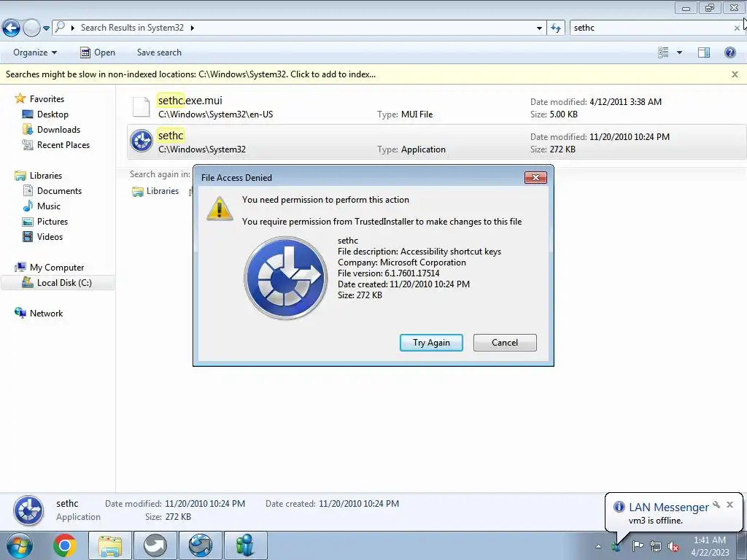Click the Explorer forward arrow button
This screenshot has height=560, width=747.
pyautogui.click(x=31, y=28)
